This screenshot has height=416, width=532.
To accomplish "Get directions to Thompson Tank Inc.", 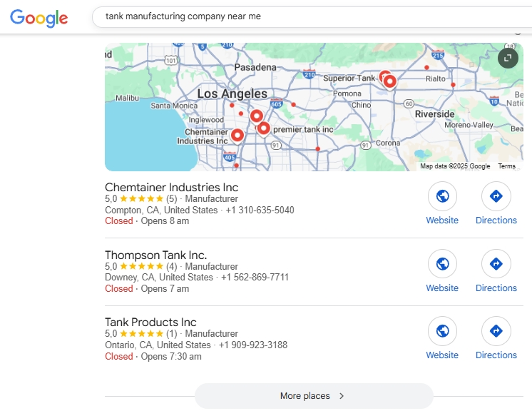I will coord(496,264).
